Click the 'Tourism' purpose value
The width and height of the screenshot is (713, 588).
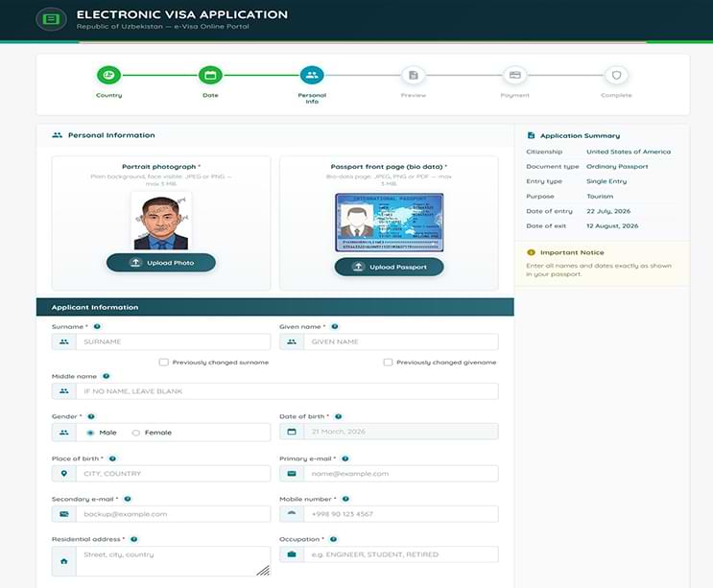coord(600,197)
